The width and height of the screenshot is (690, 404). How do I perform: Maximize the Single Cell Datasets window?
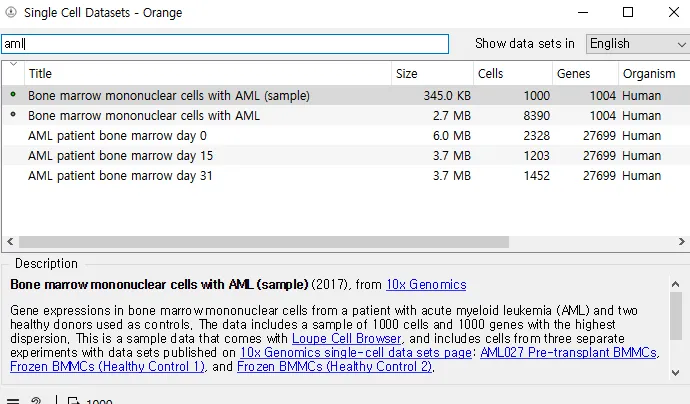click(x=628, y=12)
